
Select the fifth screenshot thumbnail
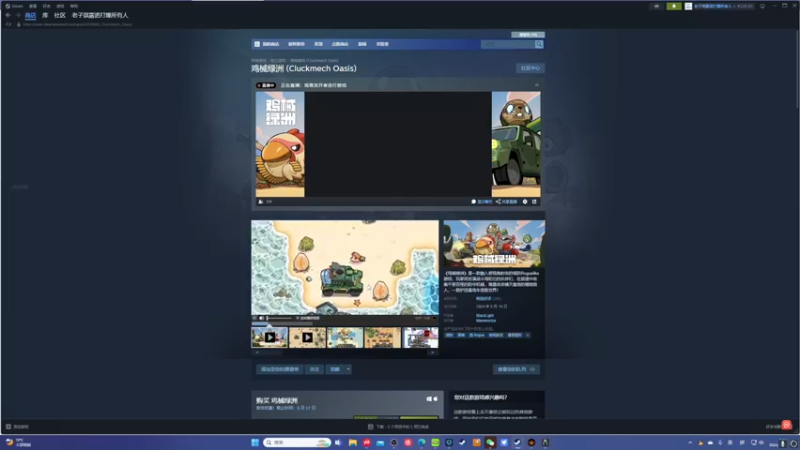tap(420, 338)
